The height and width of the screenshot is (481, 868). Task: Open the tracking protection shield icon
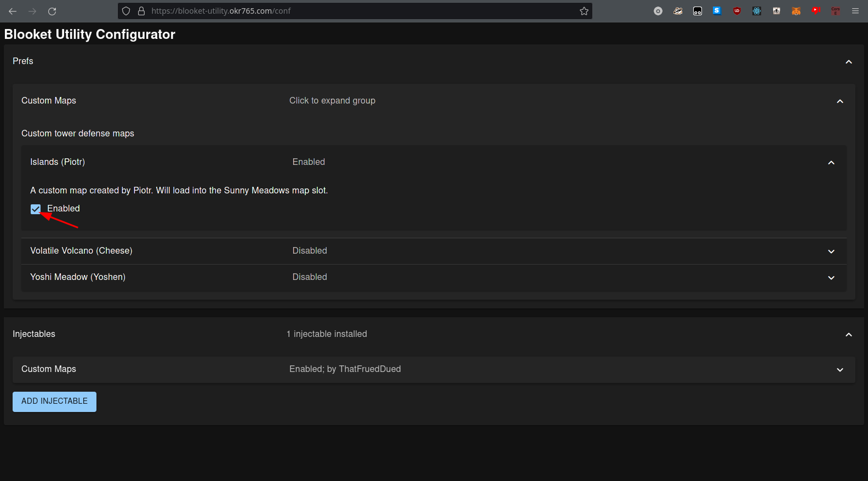point(126,11)
